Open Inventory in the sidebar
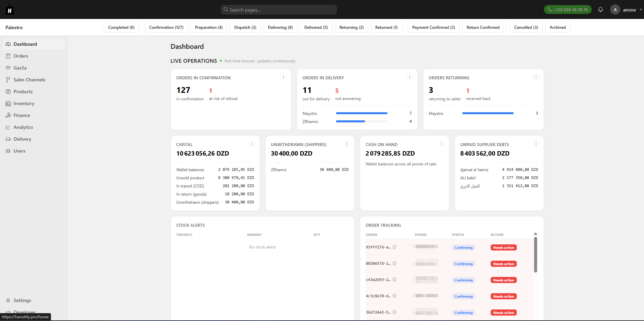 pyautogui.click(x=34, y=103)
